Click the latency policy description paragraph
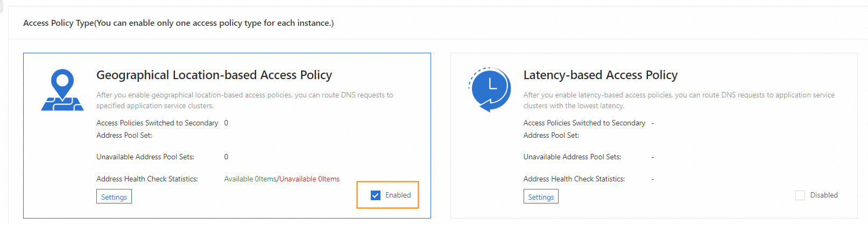Screen dimensions: 868x225 tap(679, 100)
